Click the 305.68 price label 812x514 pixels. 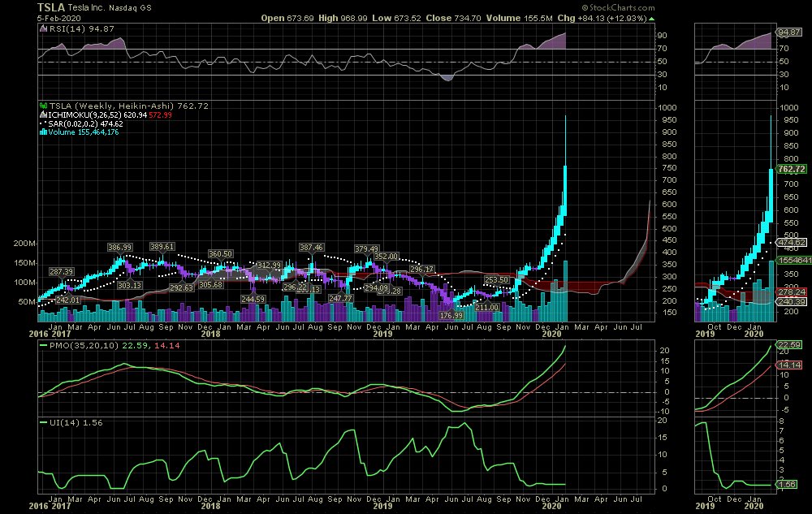211,285
